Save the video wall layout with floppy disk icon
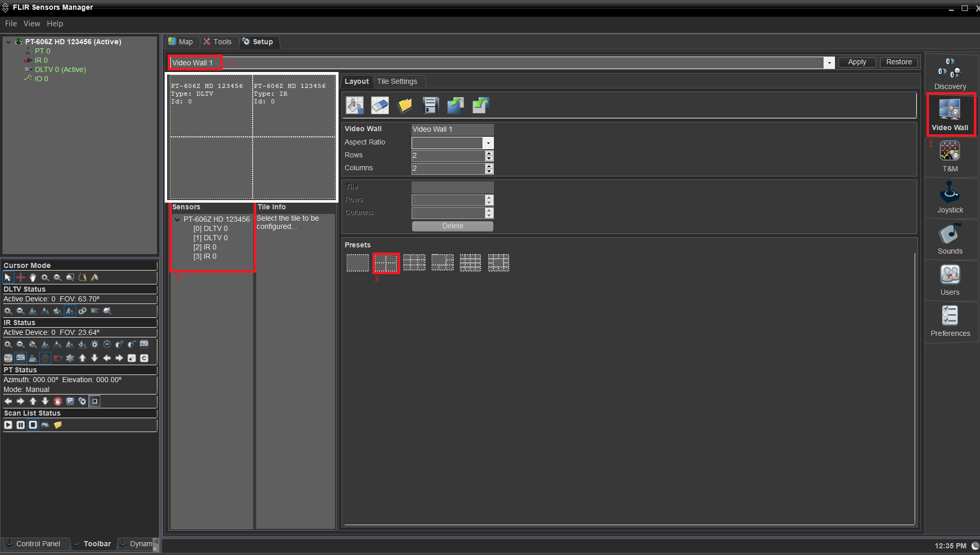 click(430, 105)
